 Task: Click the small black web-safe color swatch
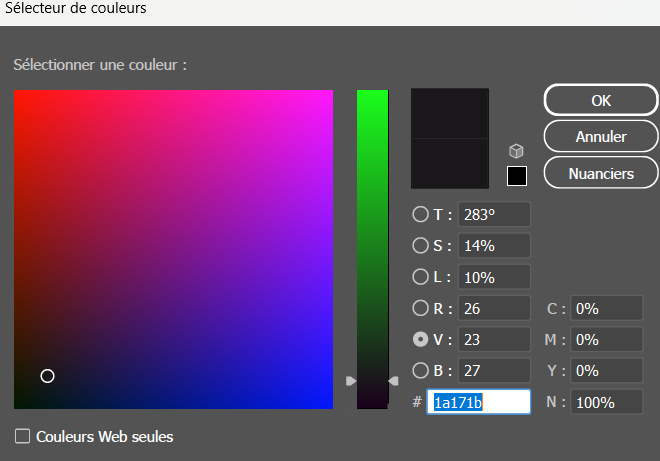517,176
